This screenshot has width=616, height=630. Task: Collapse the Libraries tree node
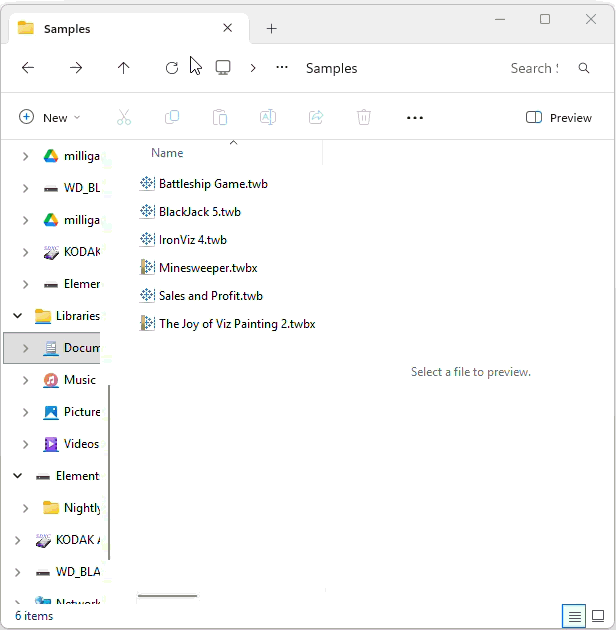coord(18,316)
